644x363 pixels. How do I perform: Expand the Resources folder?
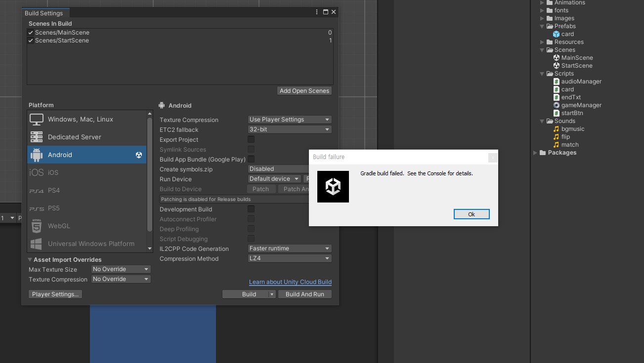(x=542, y=42)
